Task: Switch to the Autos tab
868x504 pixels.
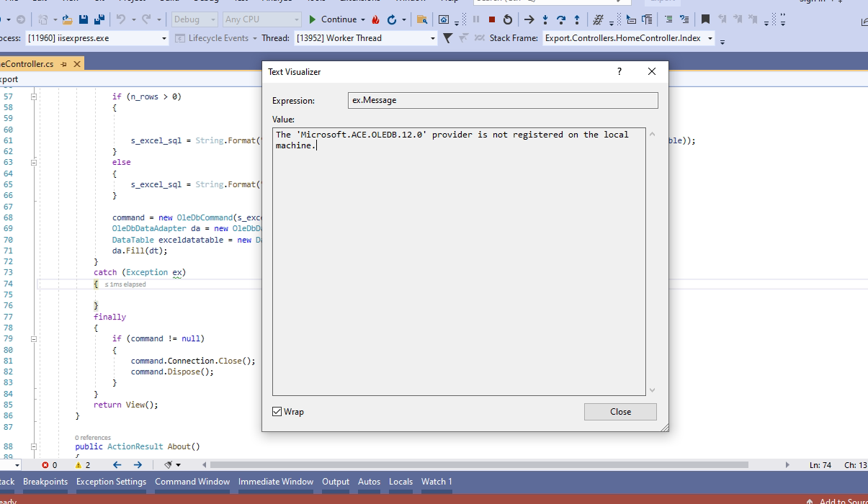Action: tap(369, 482)
